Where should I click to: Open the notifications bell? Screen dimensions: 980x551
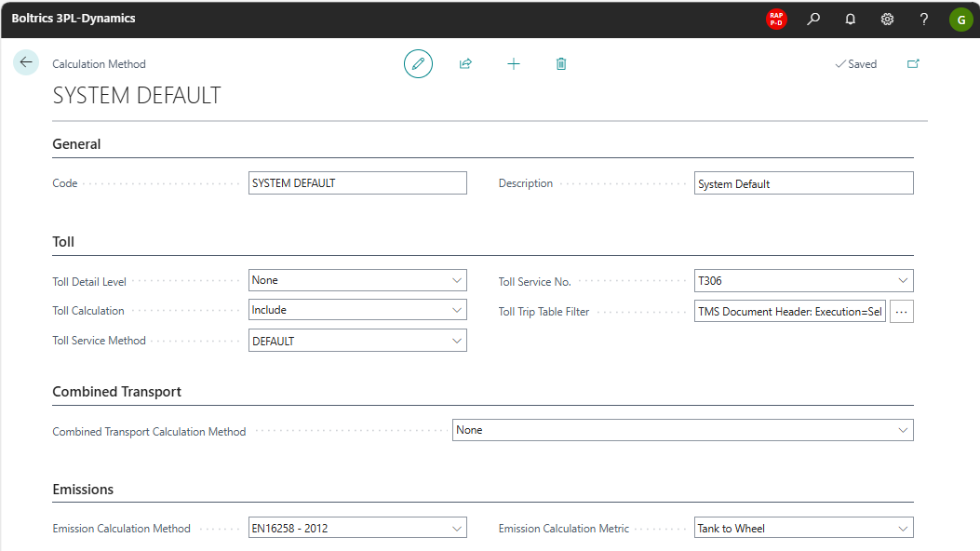pos(851,19)
